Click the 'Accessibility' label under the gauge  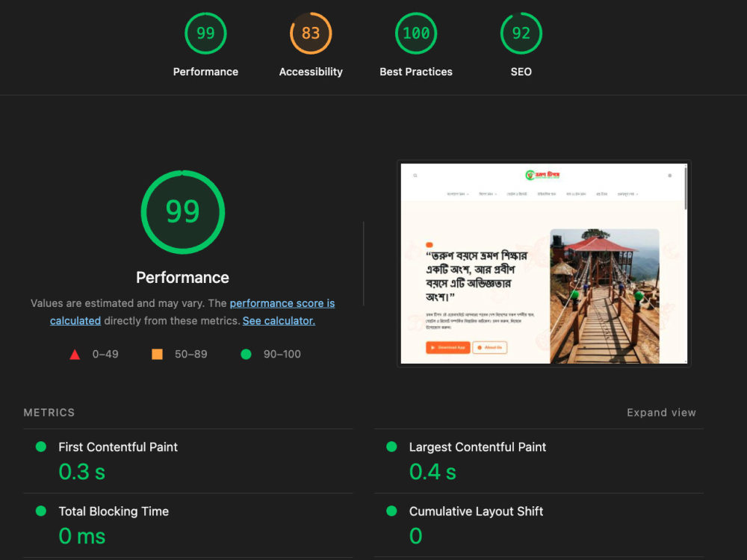pos(311,72)
